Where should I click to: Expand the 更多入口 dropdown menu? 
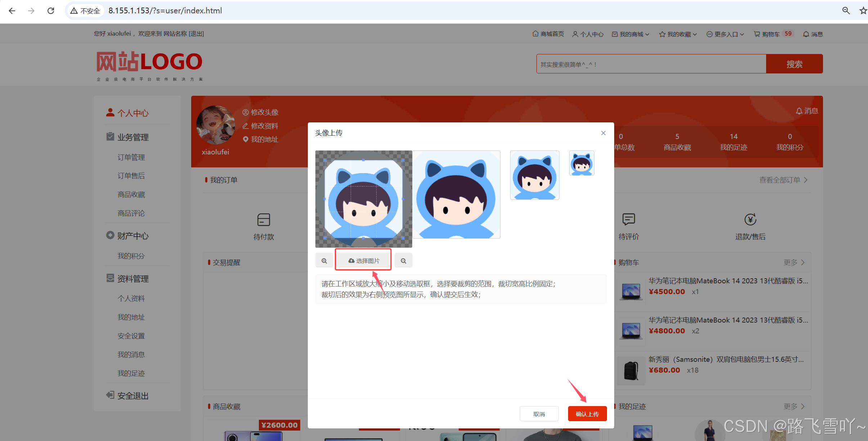725,34
